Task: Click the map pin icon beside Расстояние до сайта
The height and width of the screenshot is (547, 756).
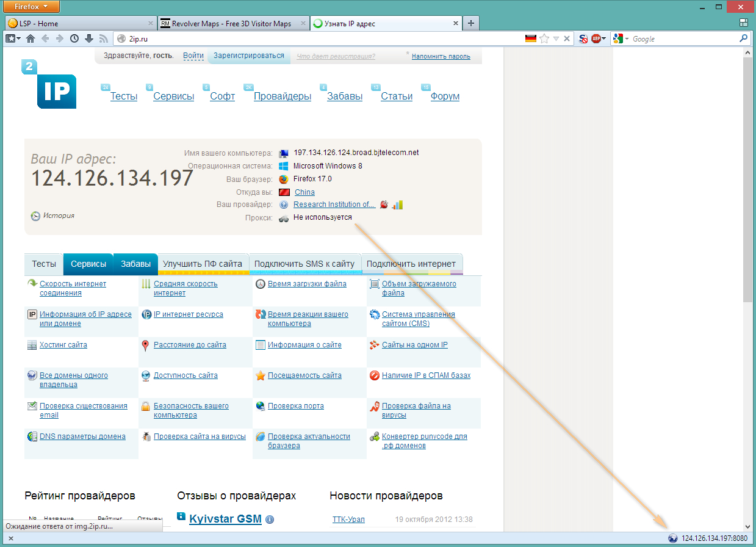Action: tap(145, 346)
